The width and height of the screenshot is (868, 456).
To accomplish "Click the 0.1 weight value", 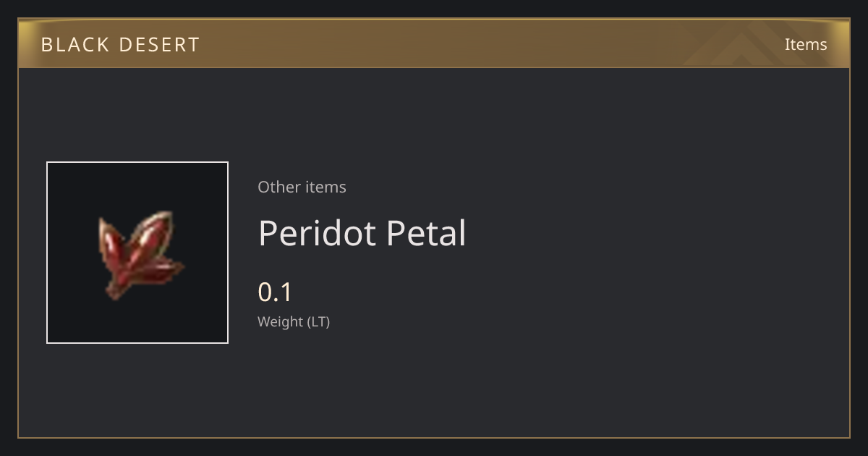I will [x=275, y=292].
